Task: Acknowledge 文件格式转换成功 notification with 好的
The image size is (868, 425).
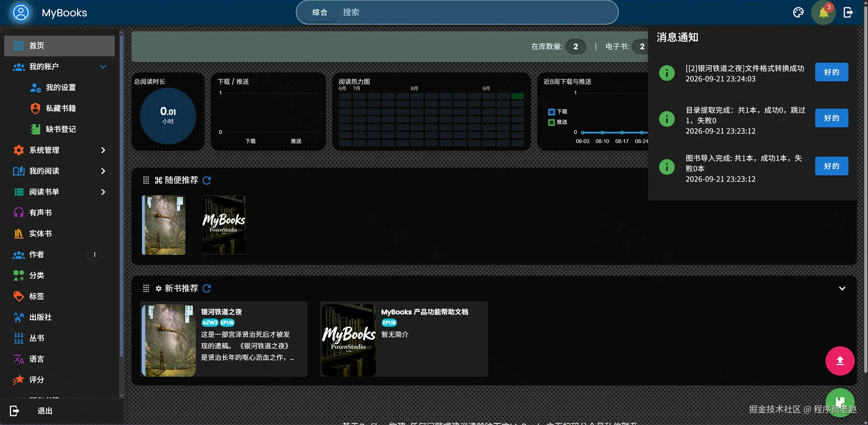Action: [831, 72]
